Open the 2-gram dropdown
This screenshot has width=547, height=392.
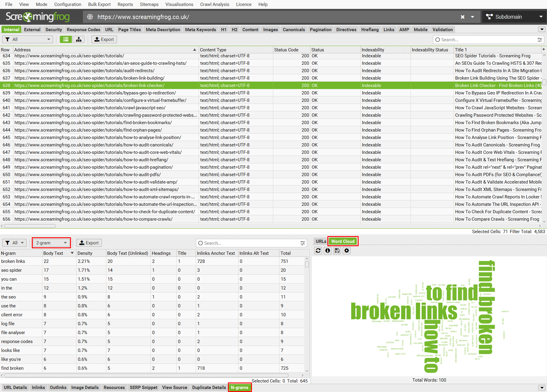coord(51,243)
